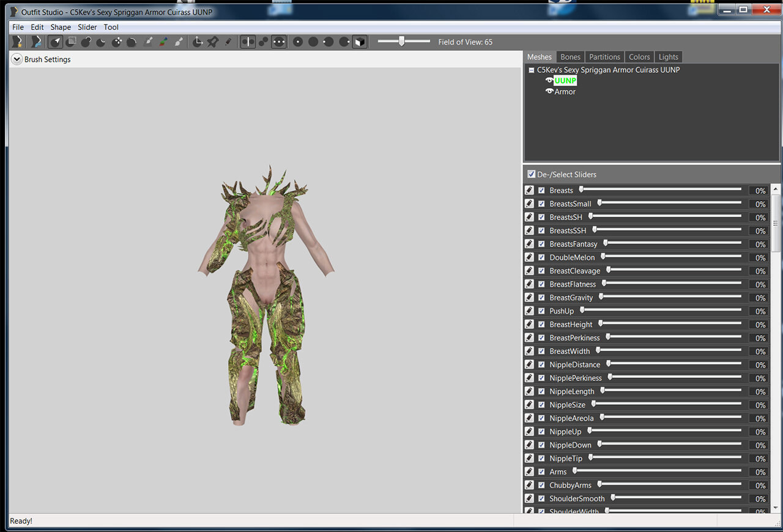Activate the Transform axes tool
Screen dimensions: 783x532
point(198,42)
